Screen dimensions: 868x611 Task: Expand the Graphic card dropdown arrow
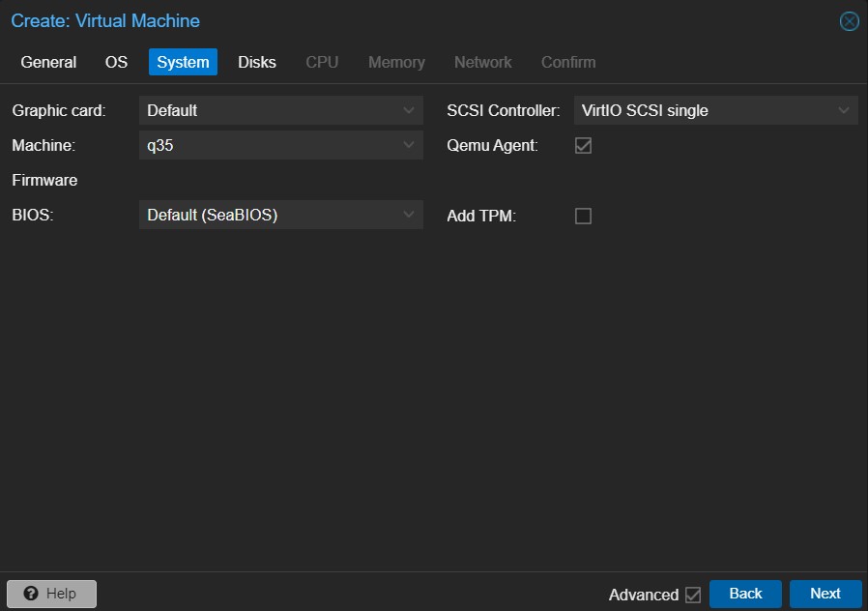coord(409,111)
